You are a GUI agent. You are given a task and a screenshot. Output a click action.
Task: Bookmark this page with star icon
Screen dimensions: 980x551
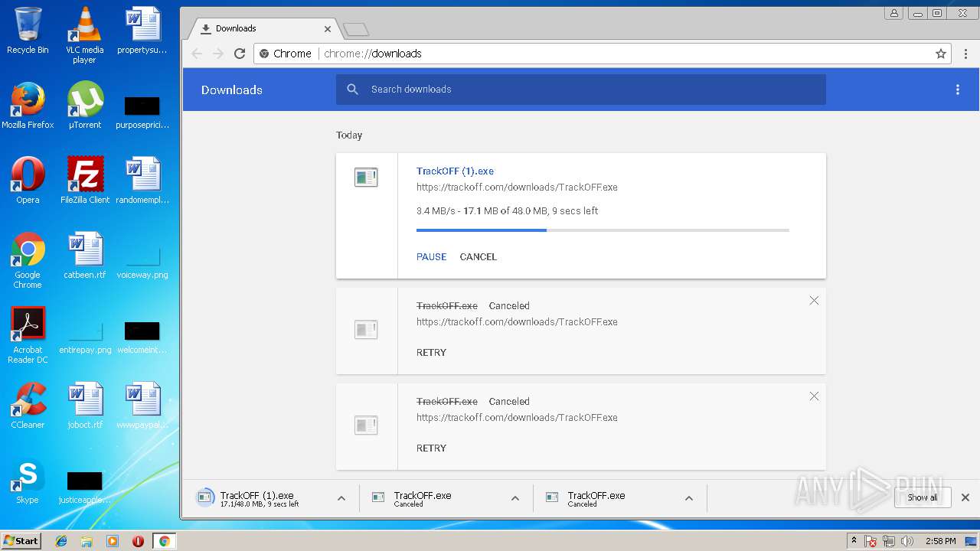[x=941, y=54]
